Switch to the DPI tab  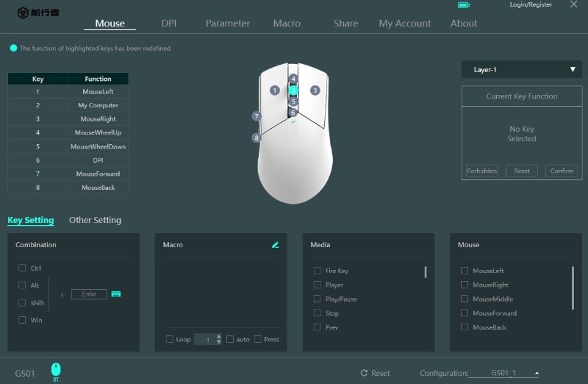[x=169, y=24]
